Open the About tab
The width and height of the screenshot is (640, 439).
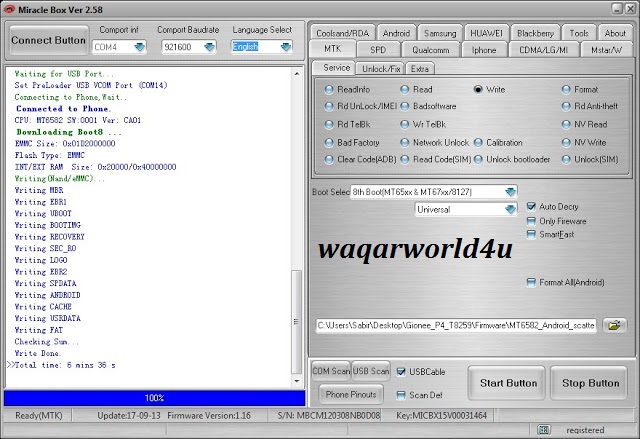pyautogui.click(x=615, y=33)
